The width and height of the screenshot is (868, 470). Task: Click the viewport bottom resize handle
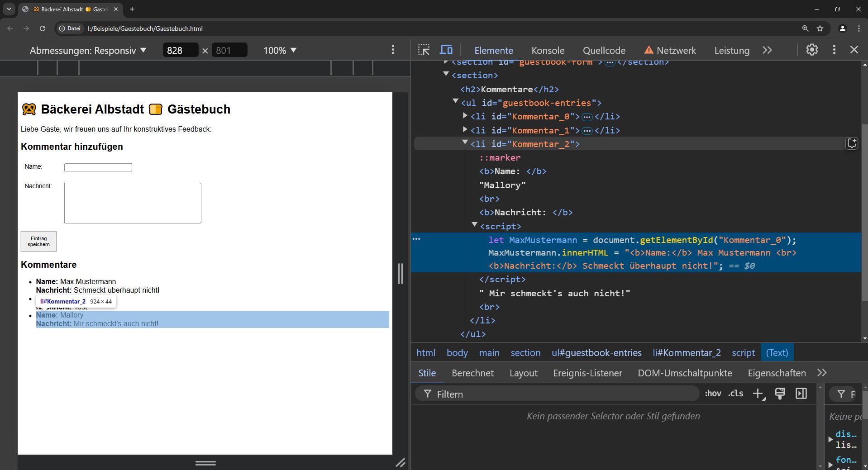pos(205,463)
